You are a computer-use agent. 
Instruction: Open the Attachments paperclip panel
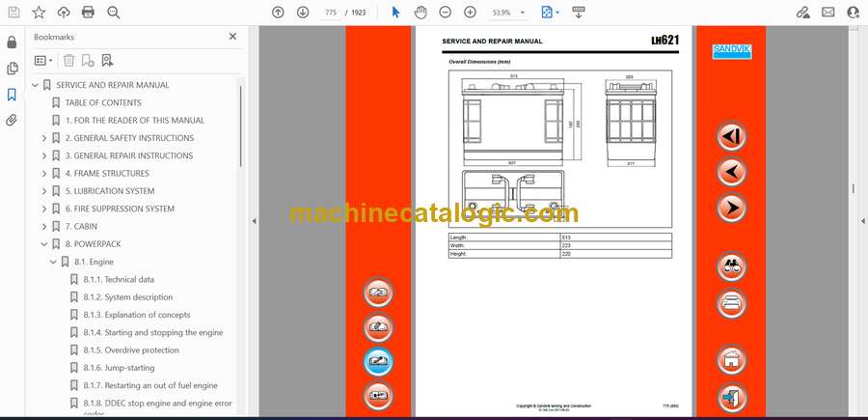tap(12, 121)
